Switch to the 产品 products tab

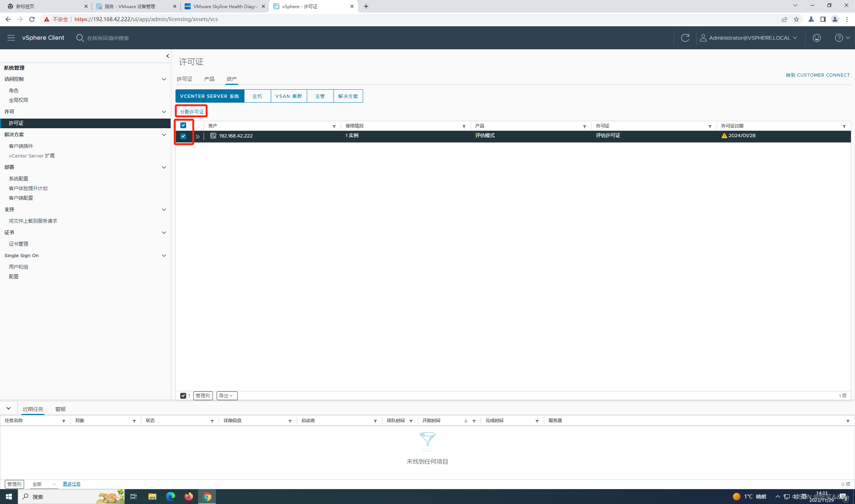209,79
